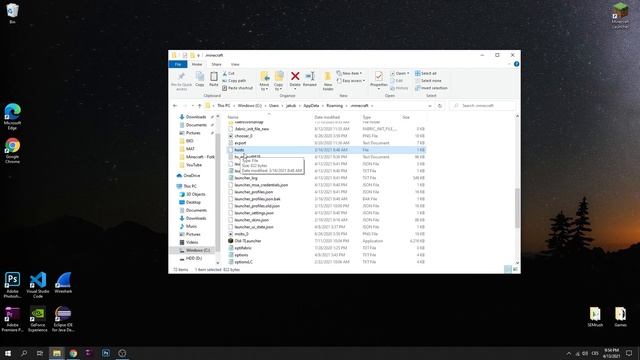
Task: Click Edit in the Open group
Action: [x=396, y=81]
